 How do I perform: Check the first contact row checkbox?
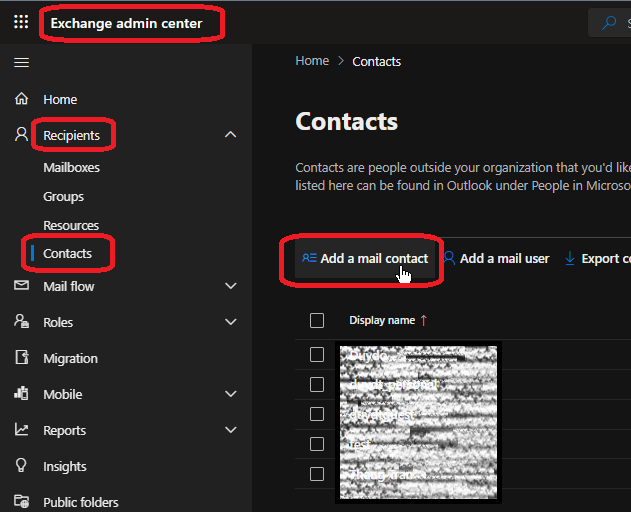(x=317, y=355)
